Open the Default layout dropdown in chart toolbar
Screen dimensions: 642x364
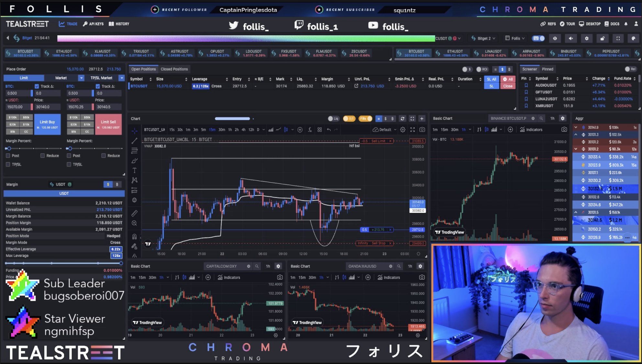tap(385, 129)
